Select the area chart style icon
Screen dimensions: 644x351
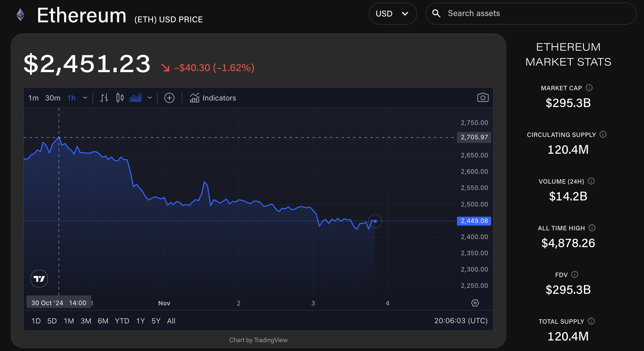point(135,98)
